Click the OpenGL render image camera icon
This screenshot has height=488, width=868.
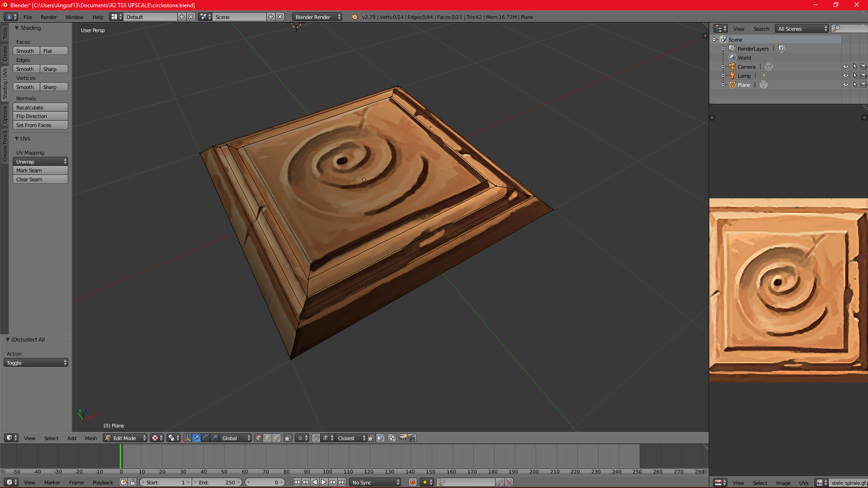(x=403, y=438)
